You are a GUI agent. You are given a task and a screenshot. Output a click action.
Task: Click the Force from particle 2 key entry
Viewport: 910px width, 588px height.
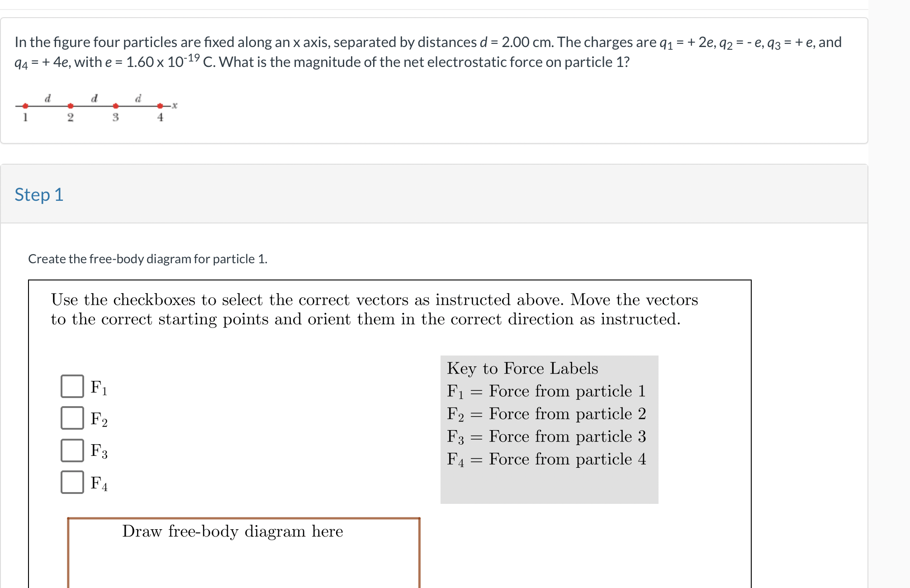point(547,413)
